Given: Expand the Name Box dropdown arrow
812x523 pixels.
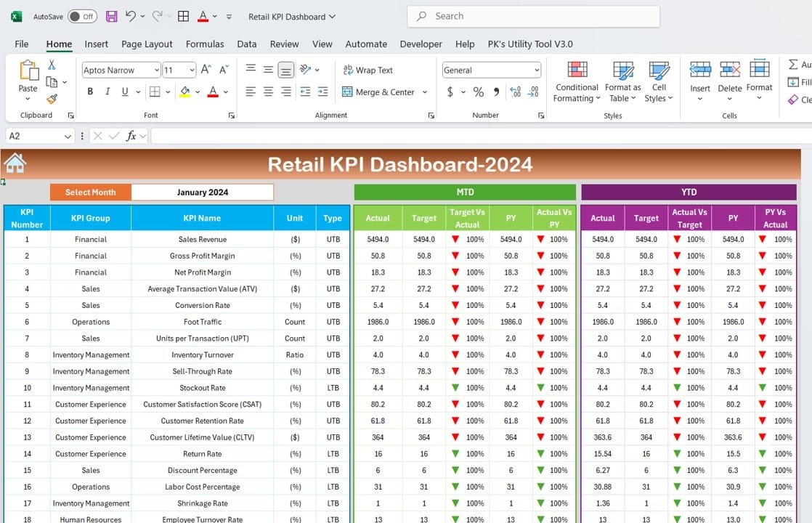Looking at the screenshot, I should tap(68, 136).
